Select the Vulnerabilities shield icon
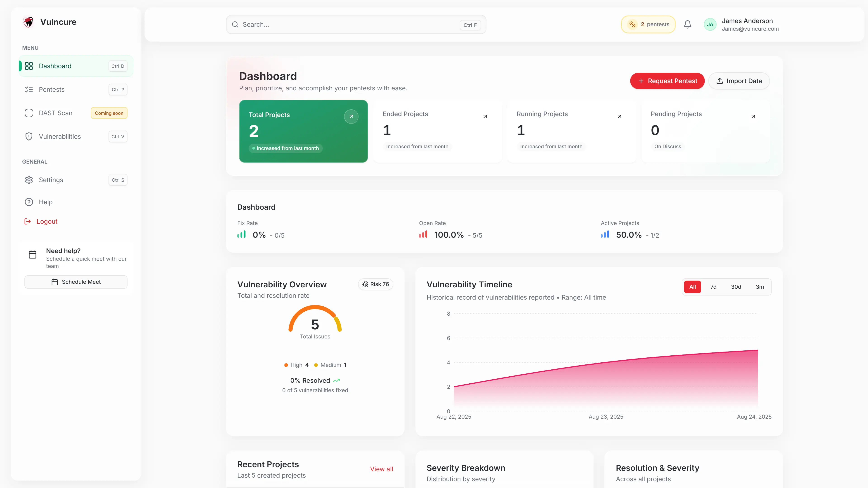This screenshot has width=868, height=488. 29,136
